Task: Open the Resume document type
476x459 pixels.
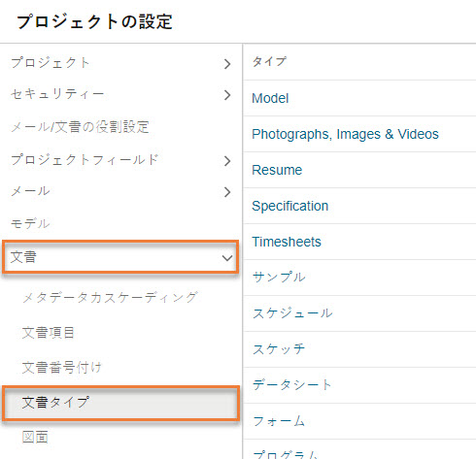Action: point(277,170)
